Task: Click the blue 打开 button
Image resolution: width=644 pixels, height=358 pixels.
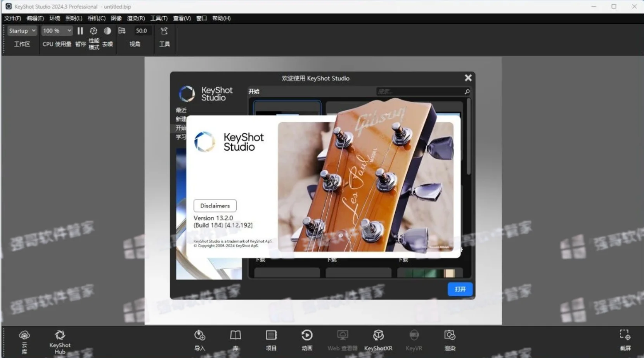Action: [x=460, y=289]
